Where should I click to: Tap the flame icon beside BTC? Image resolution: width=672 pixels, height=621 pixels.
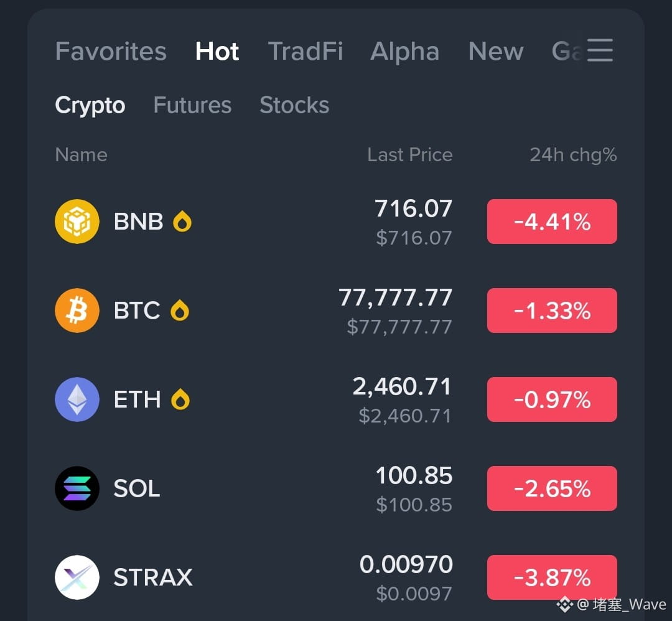(x=180, y=310)
